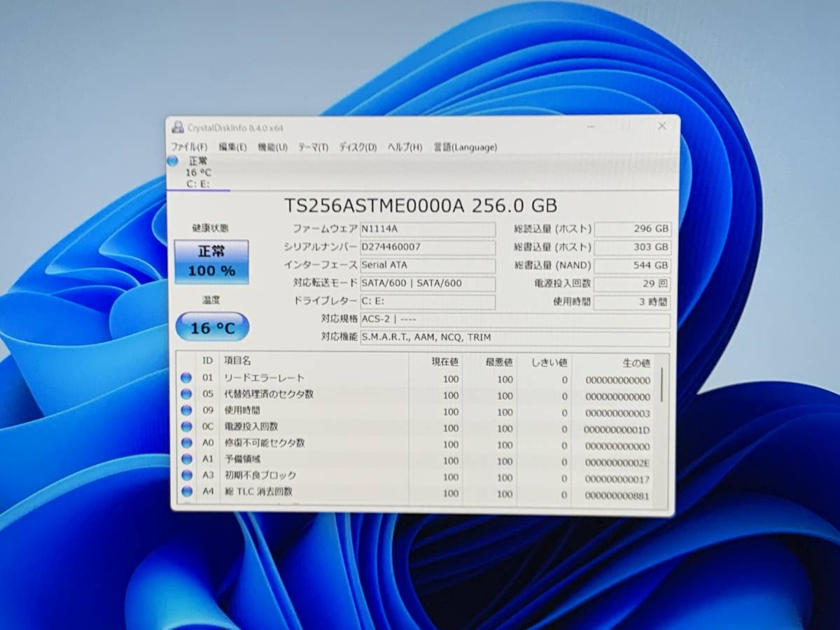Click the total host writes value 303 GB
The width and height of the screenshot is (840, 630).
pos(633,247)
